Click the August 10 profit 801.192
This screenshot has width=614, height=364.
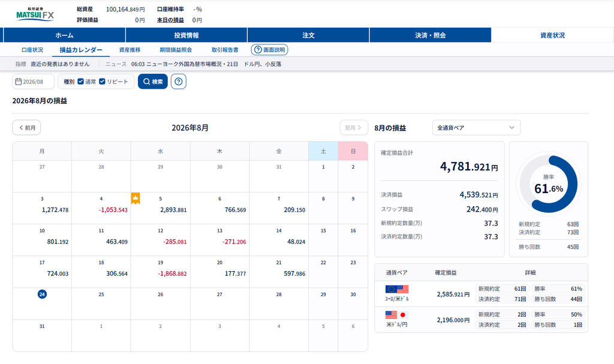58,242
